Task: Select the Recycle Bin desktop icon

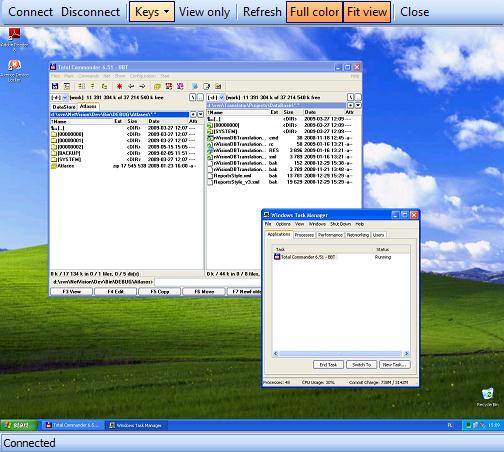Action: pyautogui.click(x=488, y=397)
